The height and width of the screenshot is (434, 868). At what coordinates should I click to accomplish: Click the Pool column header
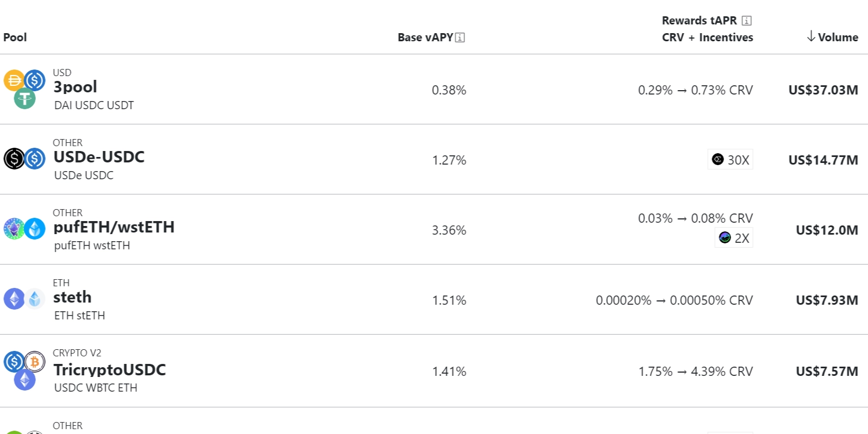[15, 37]
